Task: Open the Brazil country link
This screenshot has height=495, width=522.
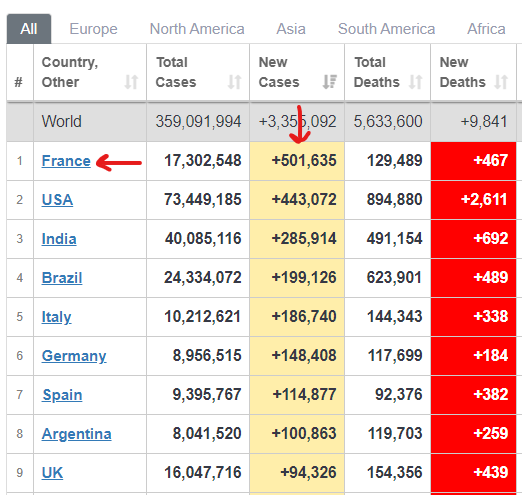Action: point(62,278)
